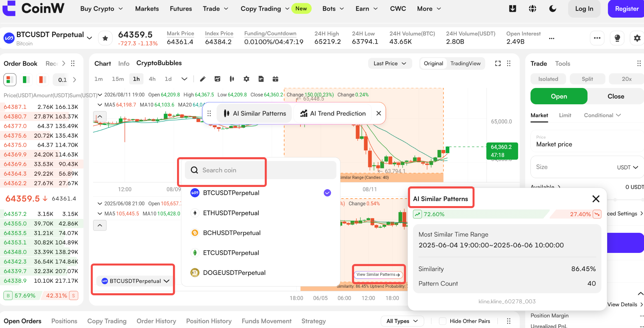Check Hide Other Pairs checkbox
The height and width of the screenshot is (328, 644).
(442, 321)
